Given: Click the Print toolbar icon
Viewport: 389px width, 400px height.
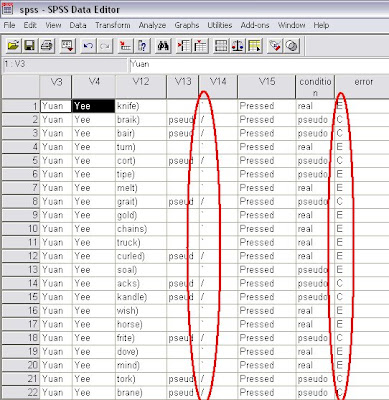Looking at the screenshot, I should coord(47,46).
